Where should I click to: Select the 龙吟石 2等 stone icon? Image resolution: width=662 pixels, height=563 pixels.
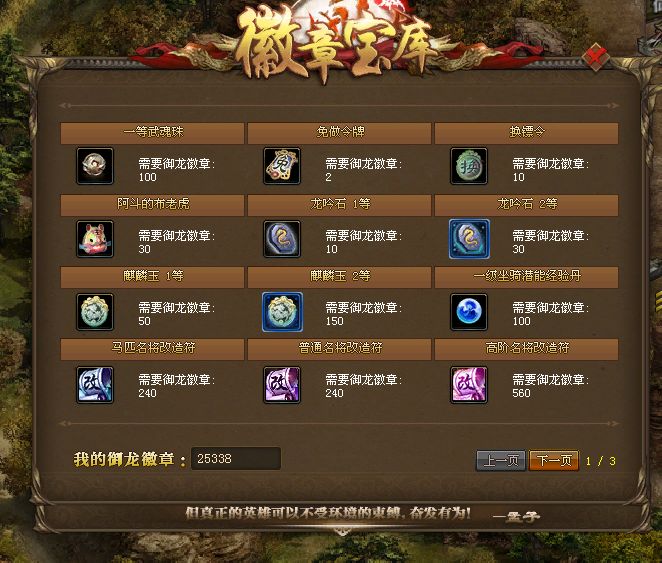[469, 238]
